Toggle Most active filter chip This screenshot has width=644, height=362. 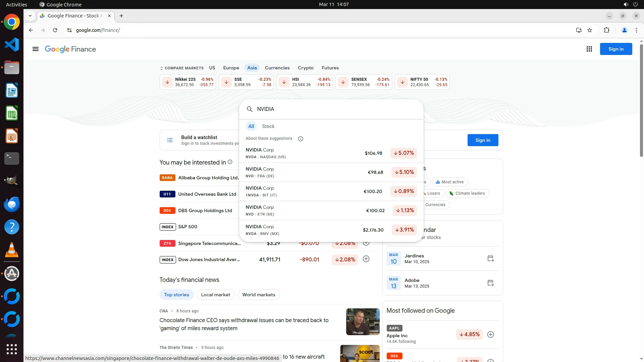(x=449, y=182)
